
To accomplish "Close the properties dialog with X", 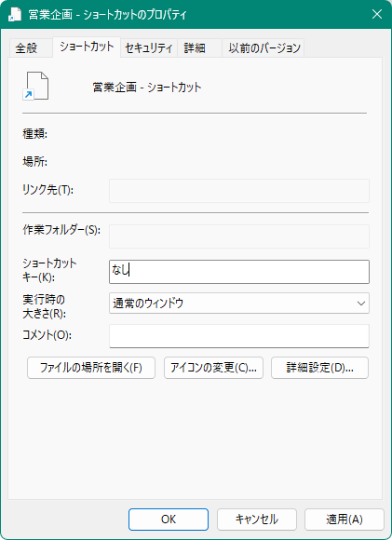I will point(377,14).
